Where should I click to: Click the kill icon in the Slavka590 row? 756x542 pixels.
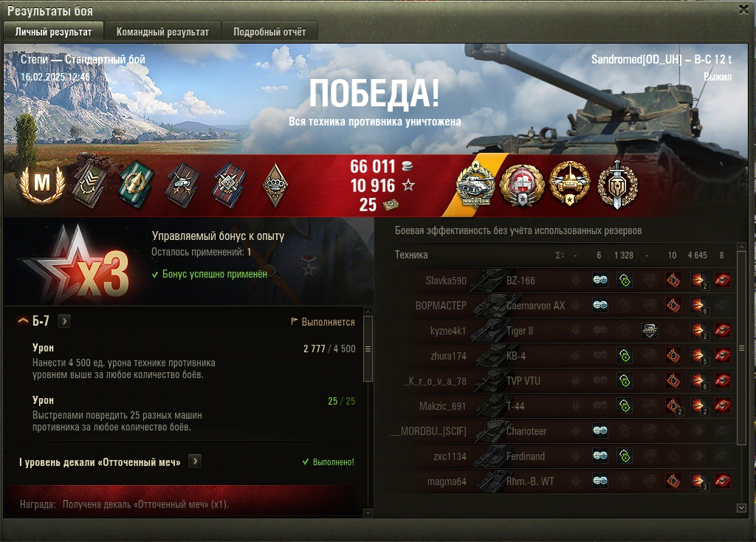click(x=722, y=280)
